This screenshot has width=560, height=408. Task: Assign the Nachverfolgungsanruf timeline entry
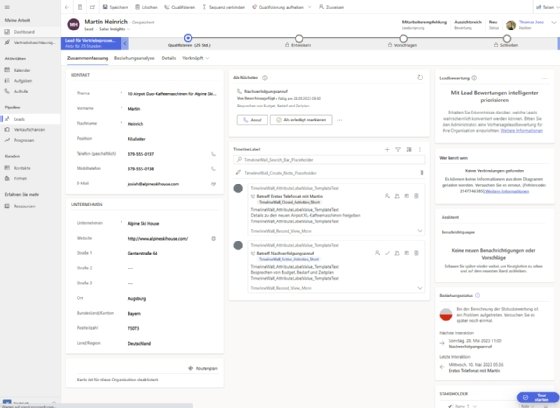378,253
